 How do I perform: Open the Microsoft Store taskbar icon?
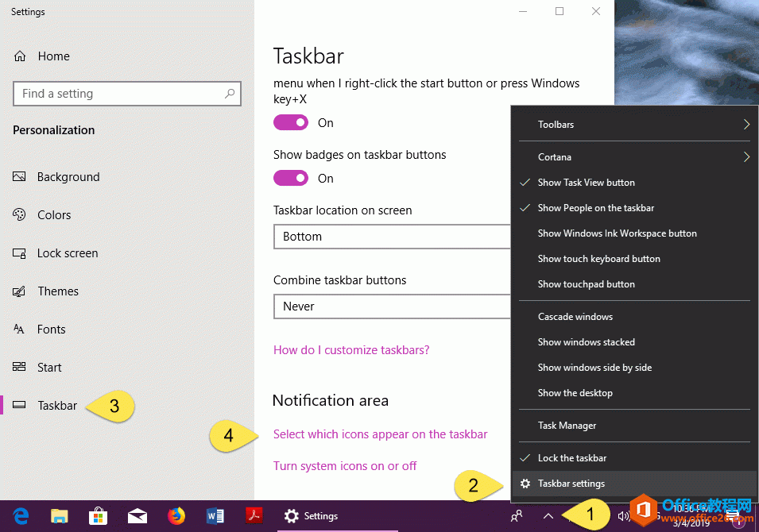(x=98, y=516)
